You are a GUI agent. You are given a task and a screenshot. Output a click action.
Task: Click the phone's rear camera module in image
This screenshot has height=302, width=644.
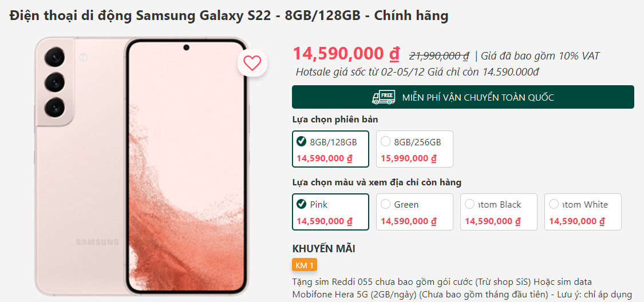point(54,82)
